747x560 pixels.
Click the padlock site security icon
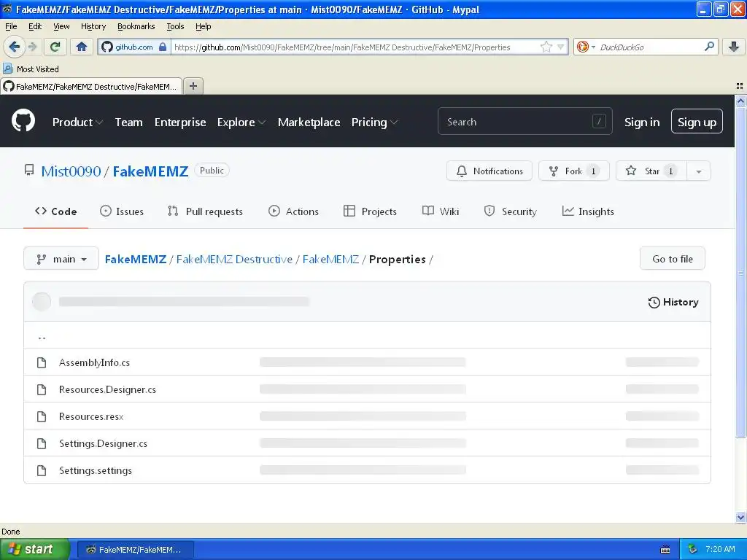click(x=163, y=47)
